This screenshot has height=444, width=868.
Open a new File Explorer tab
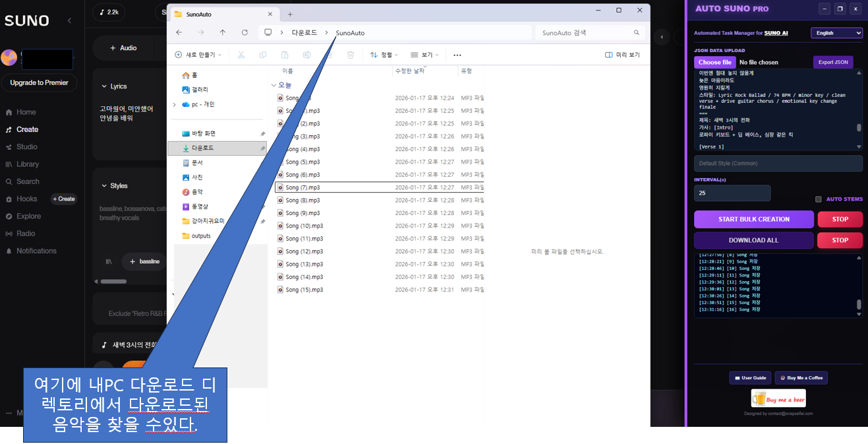290,14
